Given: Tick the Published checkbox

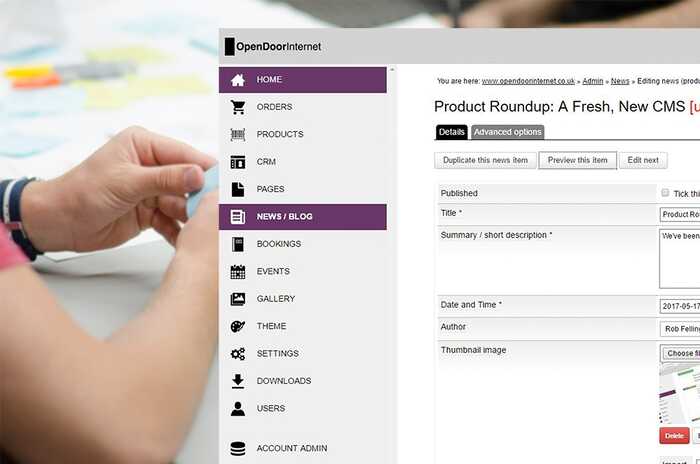Looking at the screenshot, I should point(665,193).
